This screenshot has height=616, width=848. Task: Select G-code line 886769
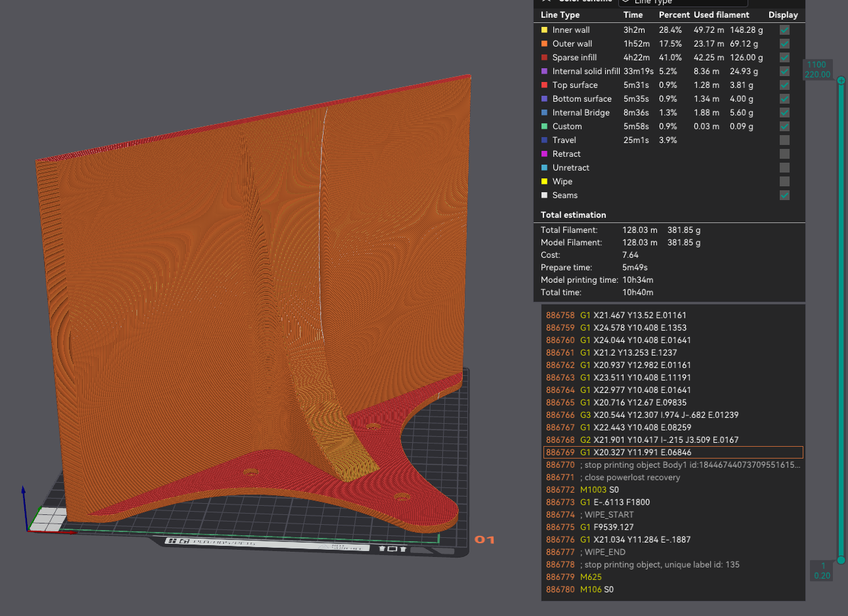[x=673, y=452]
